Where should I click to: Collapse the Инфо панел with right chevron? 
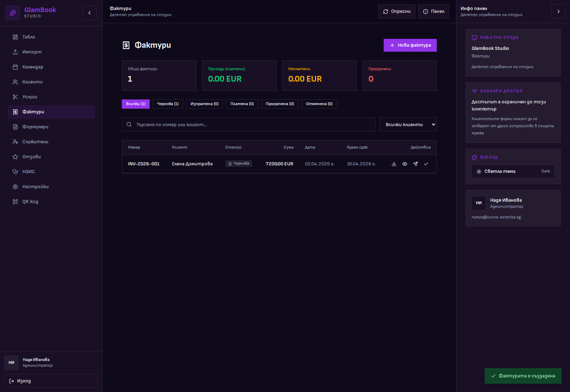tap(558, 11)
